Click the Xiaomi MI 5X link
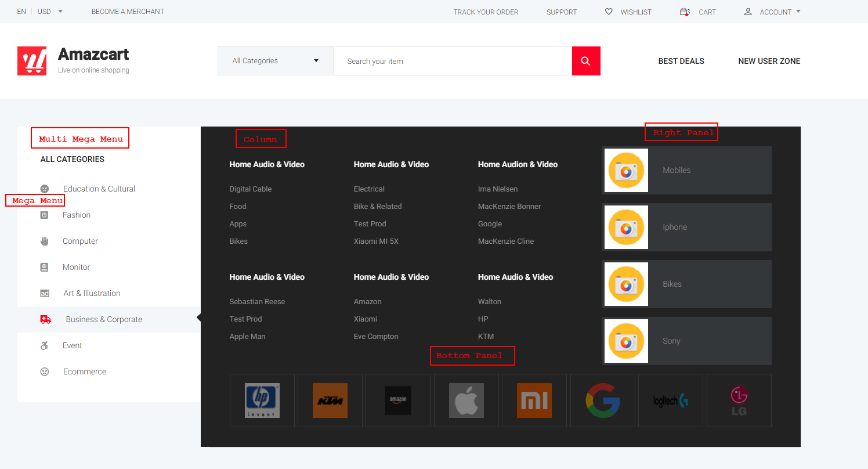 (x=376, y=241)
